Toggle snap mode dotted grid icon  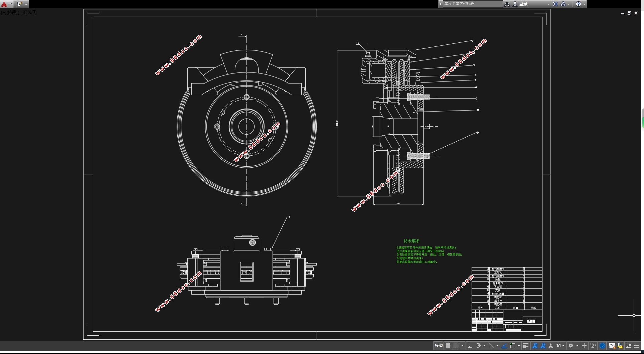click(456, 346)
